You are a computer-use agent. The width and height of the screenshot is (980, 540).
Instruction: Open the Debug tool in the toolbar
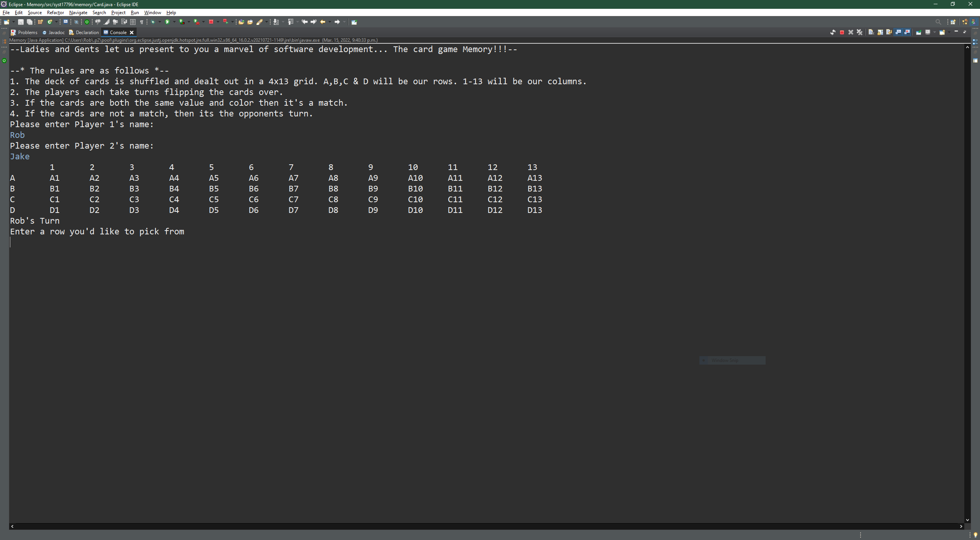pos(154,22)
